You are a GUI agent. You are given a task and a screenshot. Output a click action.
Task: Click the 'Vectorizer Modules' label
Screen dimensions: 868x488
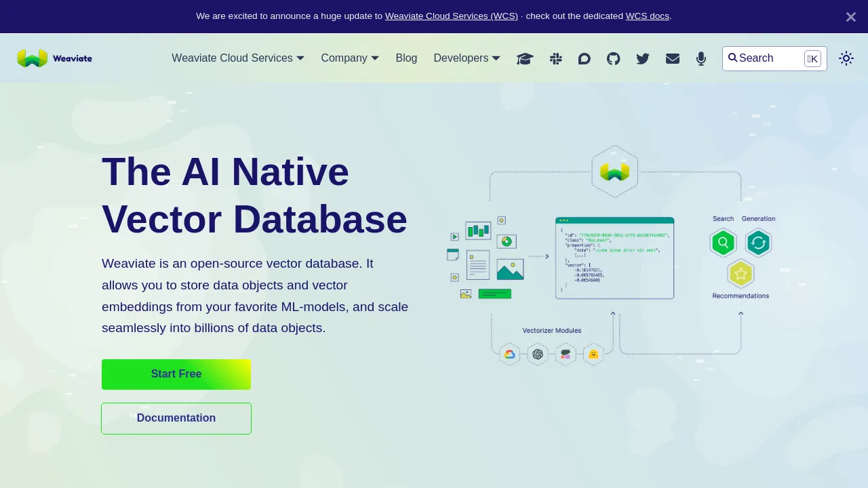point(552,331)
